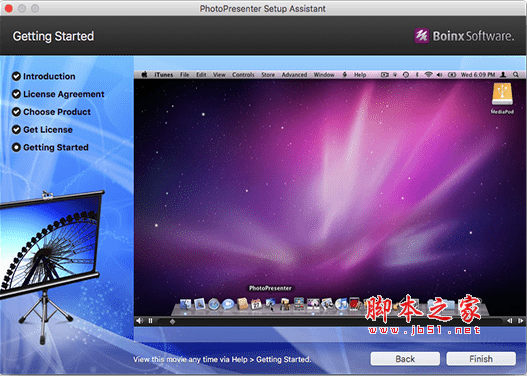The width and height of the screenshot is (527, 376).
Task: Open the File menu in the movie
Action: pos(185,75)
